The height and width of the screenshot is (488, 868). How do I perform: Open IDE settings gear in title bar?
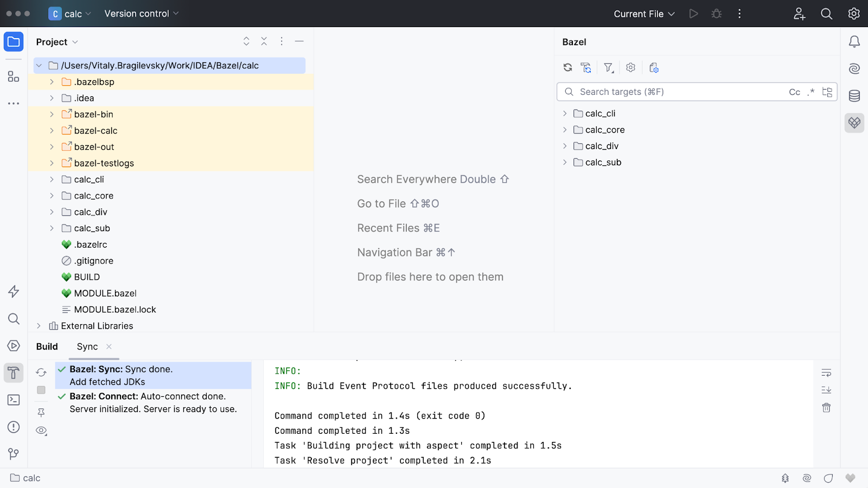[854, 14]
